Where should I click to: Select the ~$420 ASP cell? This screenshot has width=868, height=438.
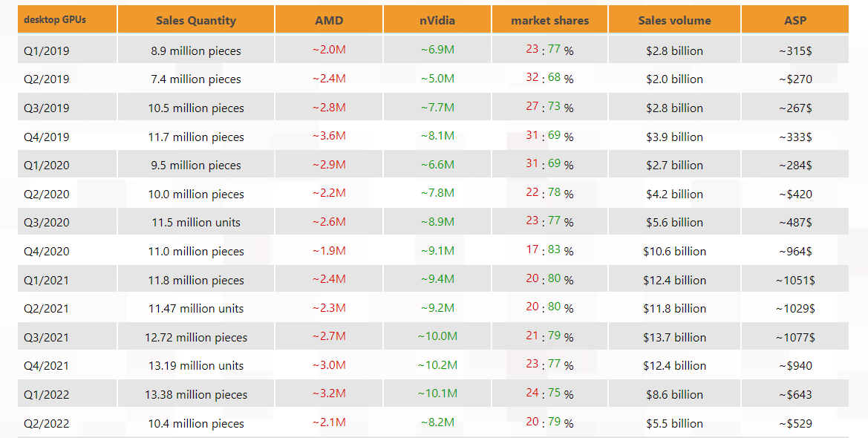point(794,195)
